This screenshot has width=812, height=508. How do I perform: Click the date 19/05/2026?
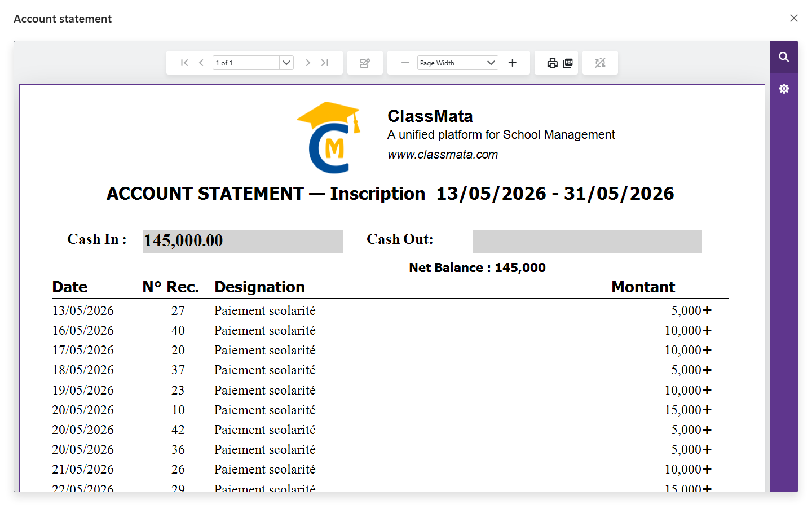[83, 391]
